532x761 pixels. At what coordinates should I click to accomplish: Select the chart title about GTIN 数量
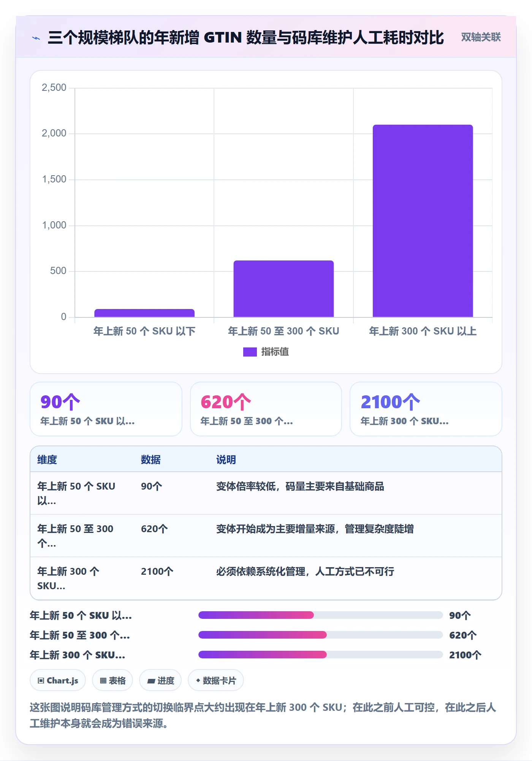pos(246,38)
